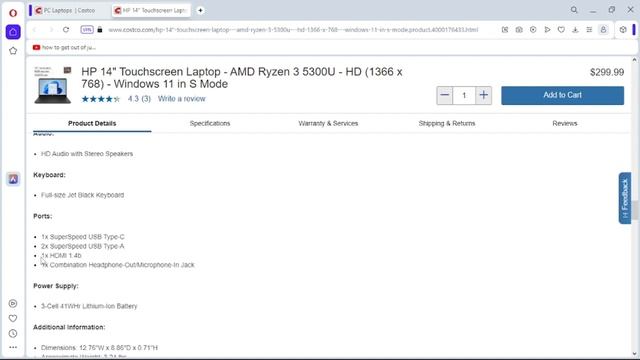Click the $299.99 price text

[x=607, y=73]
